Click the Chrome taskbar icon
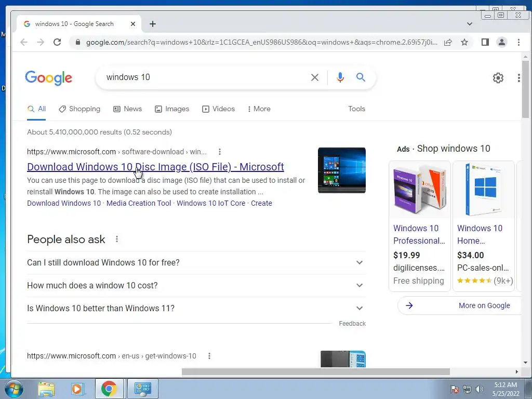532x399 pixels. (109, 389)
